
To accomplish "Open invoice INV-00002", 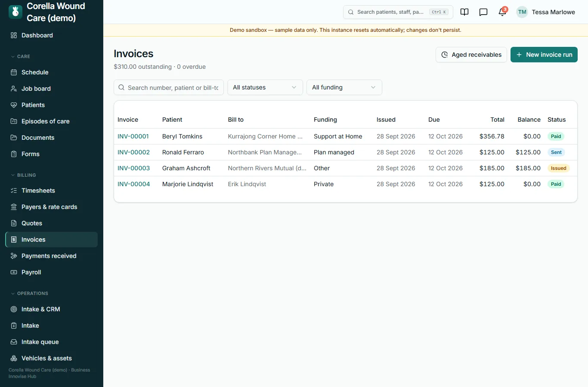I will pyautogui.click(x=134, y=152).
